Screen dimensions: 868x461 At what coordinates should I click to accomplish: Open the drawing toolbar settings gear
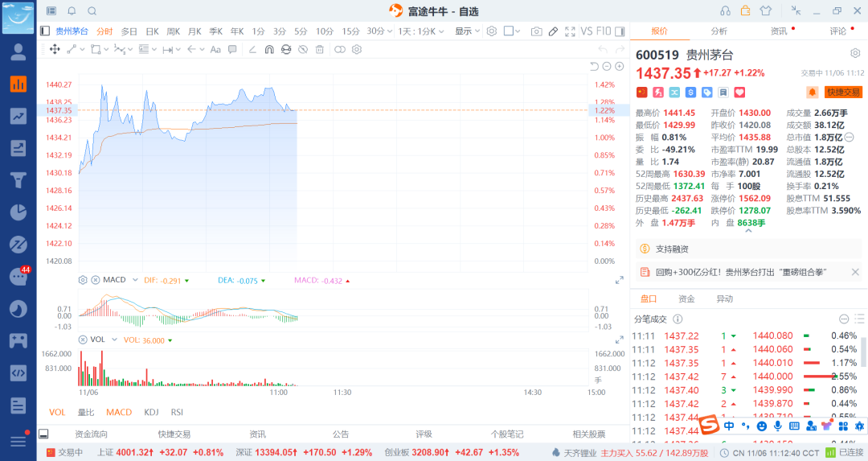357,49
